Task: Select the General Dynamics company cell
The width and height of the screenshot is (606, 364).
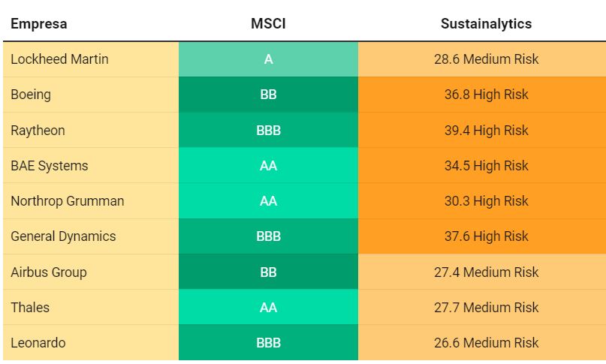Action: coord(91,236)
